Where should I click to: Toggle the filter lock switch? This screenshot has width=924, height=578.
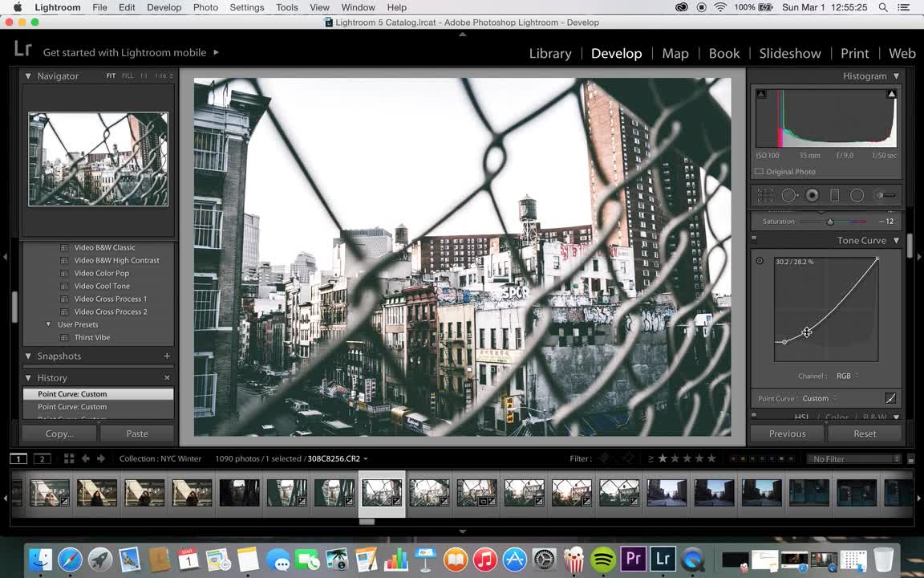tap(910, 459)
